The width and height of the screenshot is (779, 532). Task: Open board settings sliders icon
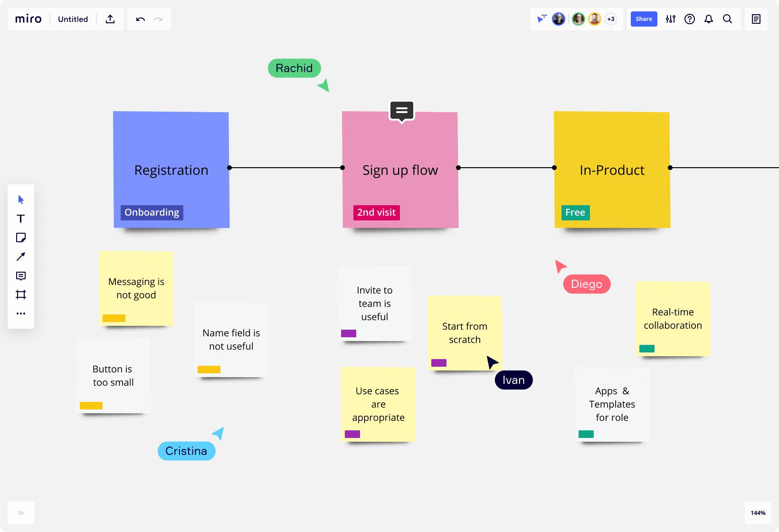coord(671,19)
